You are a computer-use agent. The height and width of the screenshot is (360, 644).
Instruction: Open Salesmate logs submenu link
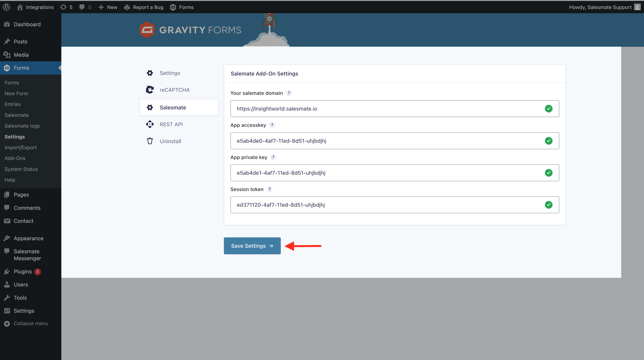[x=22, y=126]
